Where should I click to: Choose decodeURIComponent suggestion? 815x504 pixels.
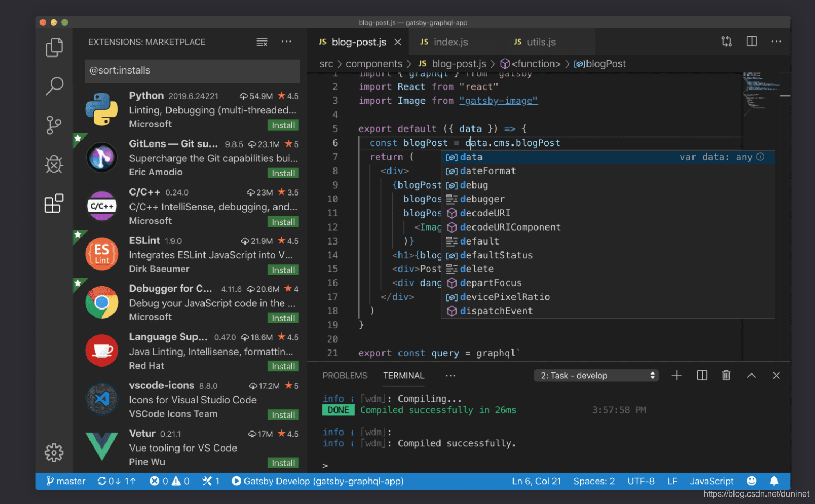click(608, 227)
